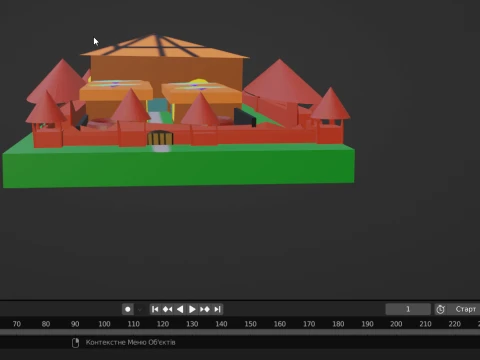Click the Контекстне Меню Об'єктів status text
This screenshot has width=480, height=360.
(130, 342)
